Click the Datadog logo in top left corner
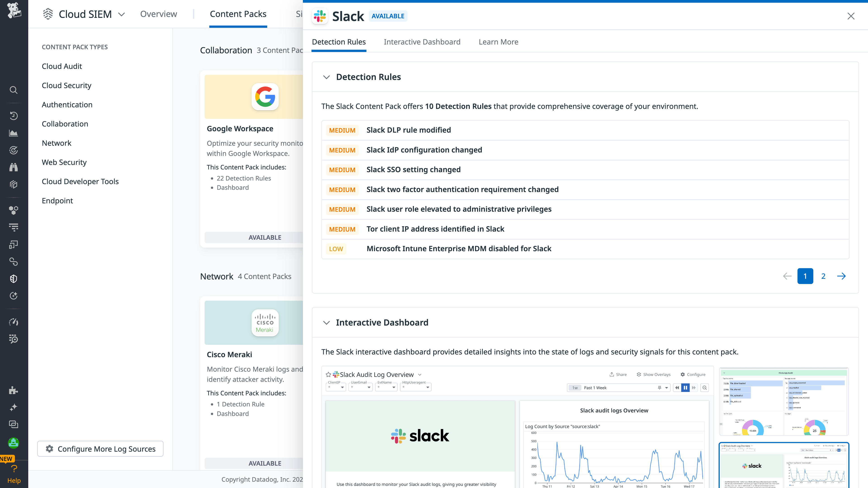The width and height of the screenshot is (868, 488). [x=14, y=11]
